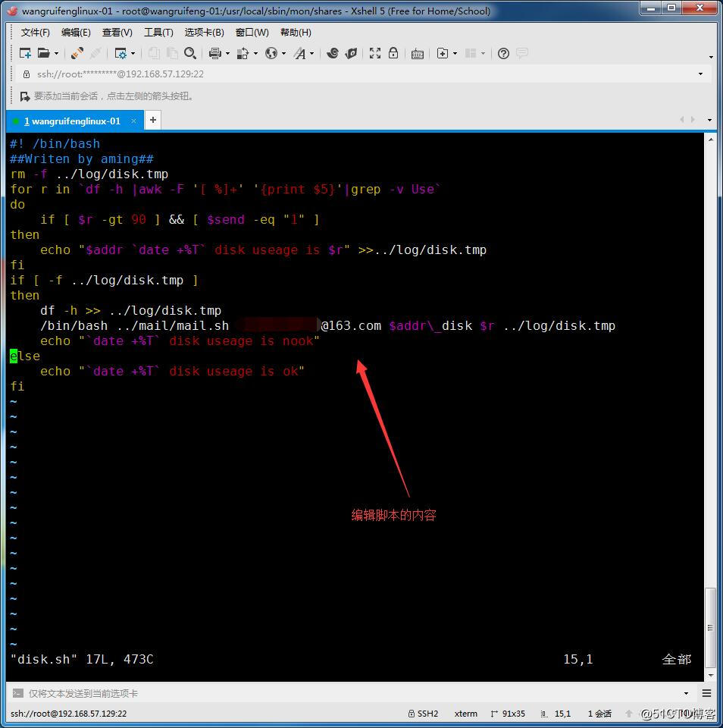Open the 编辑(E) menu
The width and height of the screenshot is (723, 728).
click(76, 33)
